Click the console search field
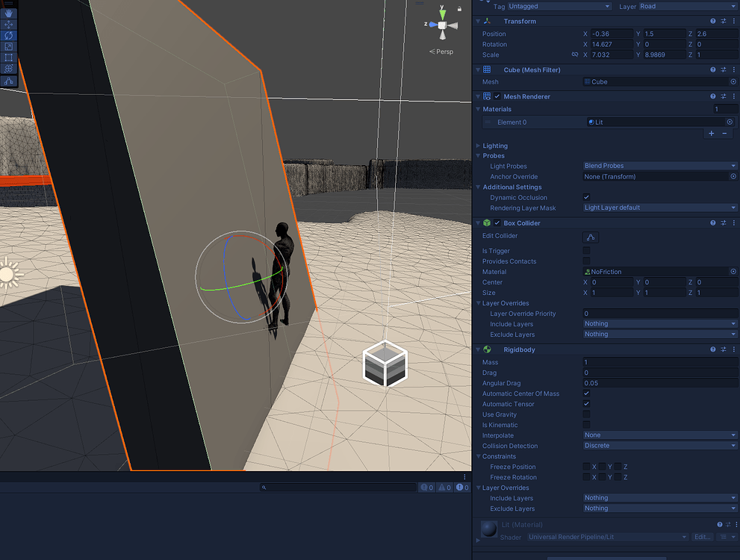740x560 pixels. (x=338, y=488)
